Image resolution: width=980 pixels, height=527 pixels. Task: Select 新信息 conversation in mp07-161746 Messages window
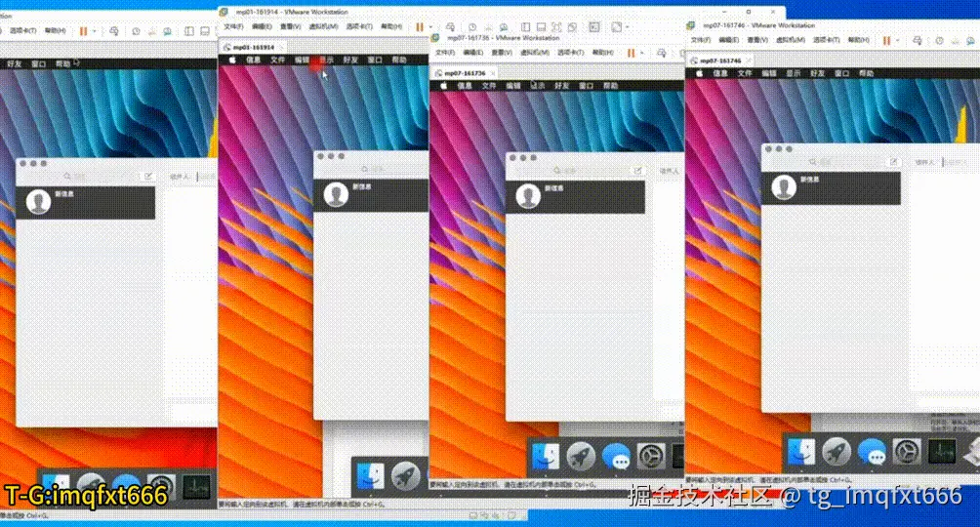coord(831,187)
